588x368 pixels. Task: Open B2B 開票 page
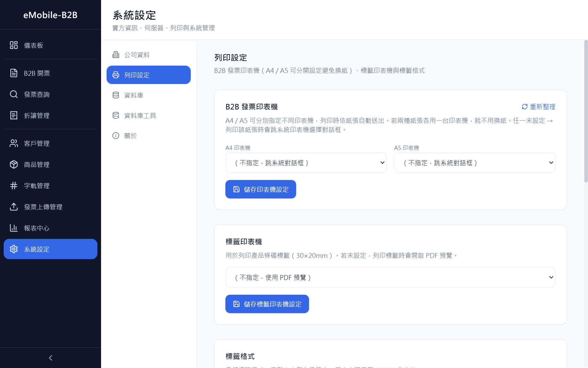51,73
